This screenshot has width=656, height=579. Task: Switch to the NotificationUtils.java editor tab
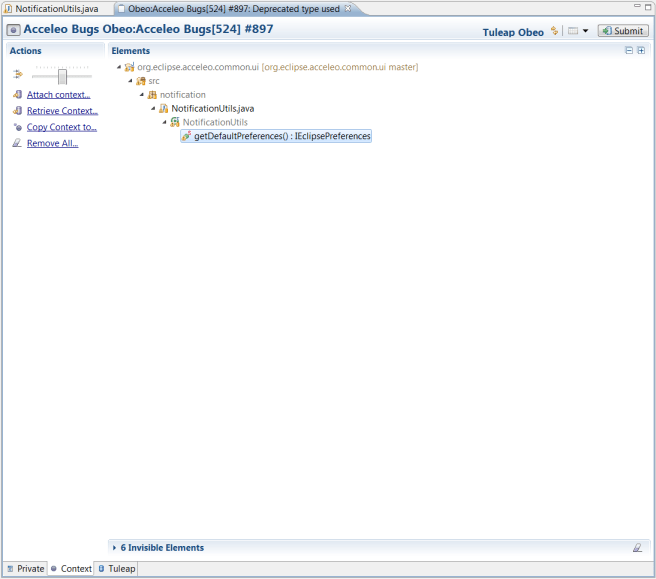click(56, 8)
